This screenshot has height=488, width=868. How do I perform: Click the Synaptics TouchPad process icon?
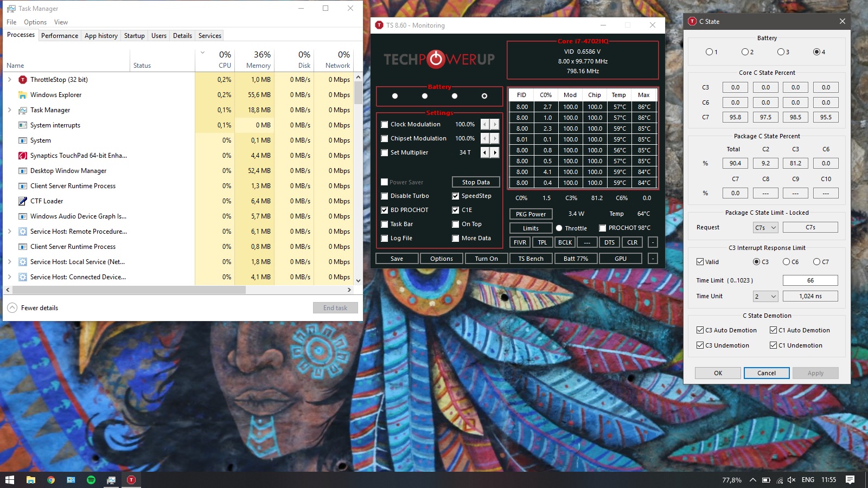click(x=23, y=156)
